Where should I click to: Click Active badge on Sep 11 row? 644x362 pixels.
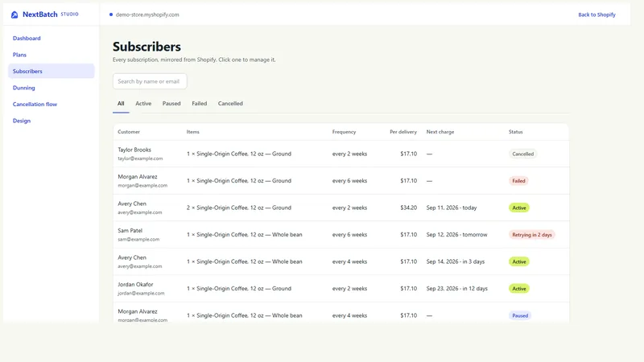[519, 208]
